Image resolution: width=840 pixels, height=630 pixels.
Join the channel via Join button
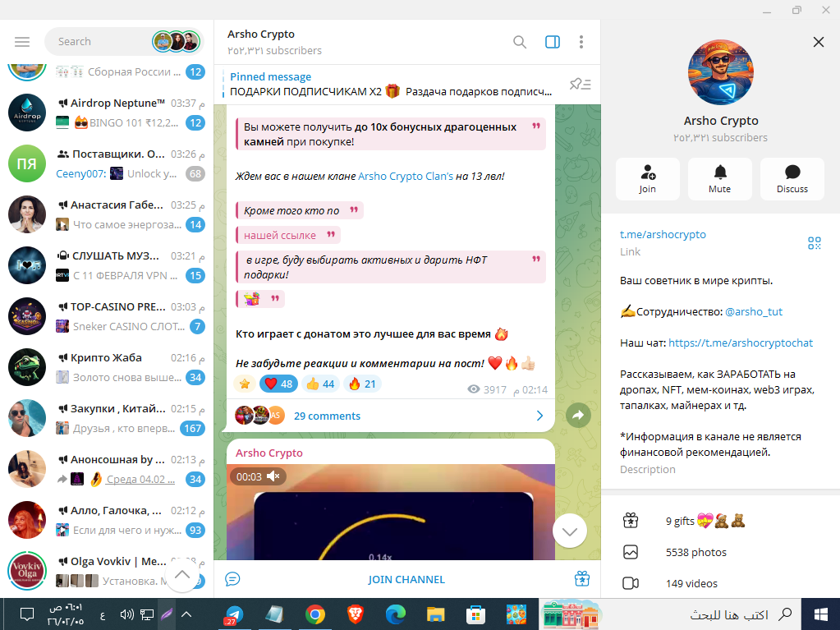(x=647, y=179)
